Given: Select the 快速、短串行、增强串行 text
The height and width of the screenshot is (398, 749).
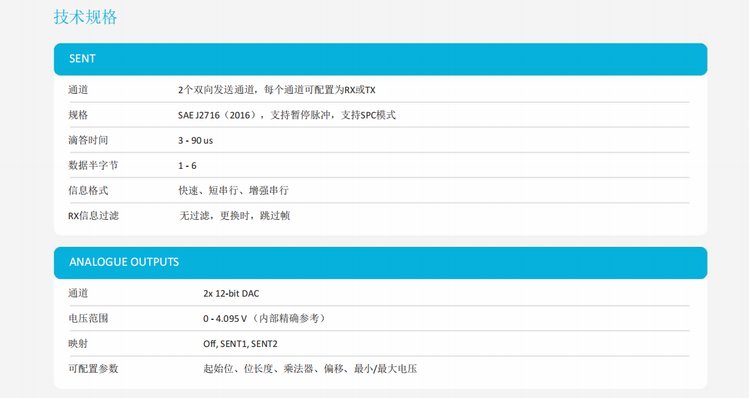Looking at the screenshot, I should point(233,191).
